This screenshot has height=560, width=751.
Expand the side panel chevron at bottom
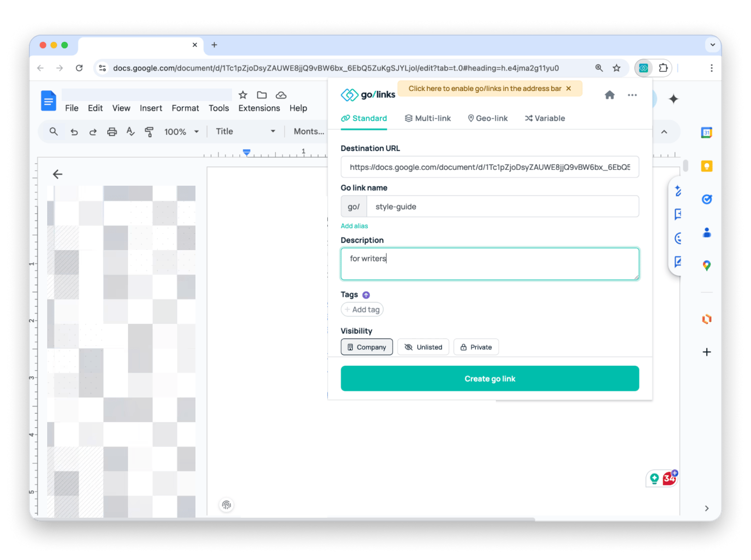point(707,508)
